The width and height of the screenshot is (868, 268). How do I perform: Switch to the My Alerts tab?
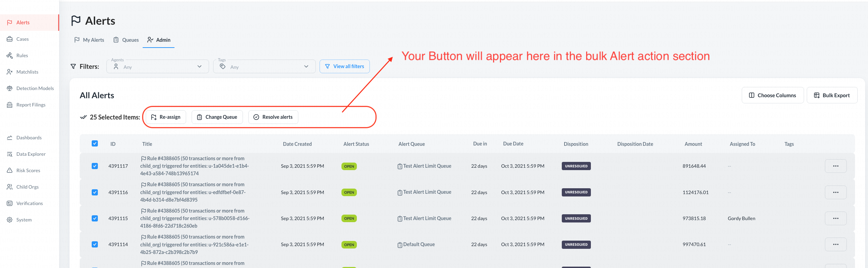click(x=89, y=40)
